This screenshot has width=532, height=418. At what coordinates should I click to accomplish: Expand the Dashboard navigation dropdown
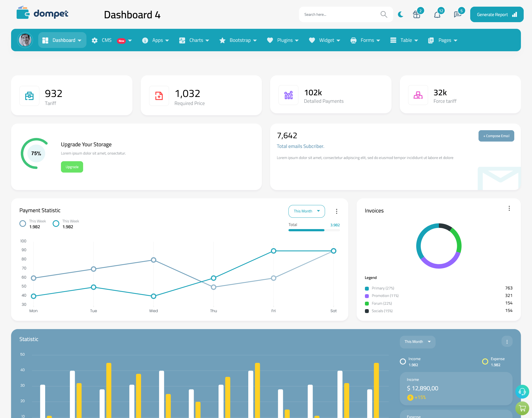click(79, 40)
